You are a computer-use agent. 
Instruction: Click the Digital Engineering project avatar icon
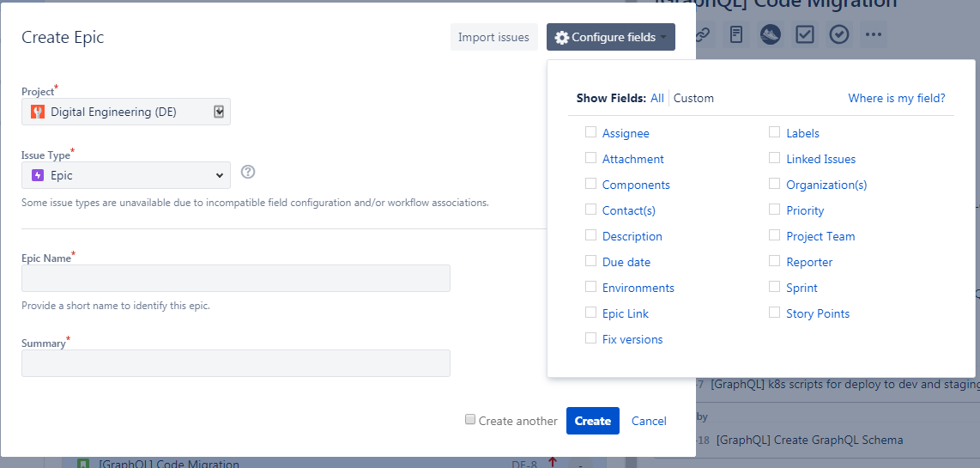38,112
